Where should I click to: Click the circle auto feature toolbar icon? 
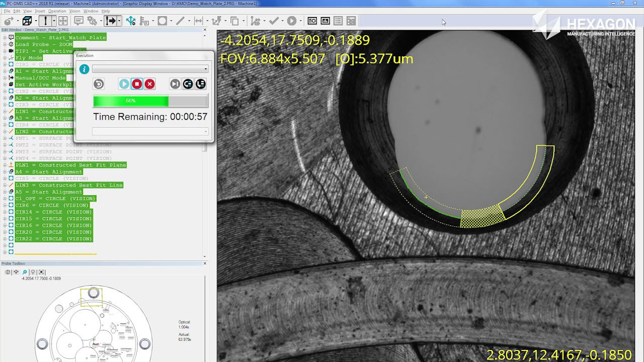click(162, 21)
